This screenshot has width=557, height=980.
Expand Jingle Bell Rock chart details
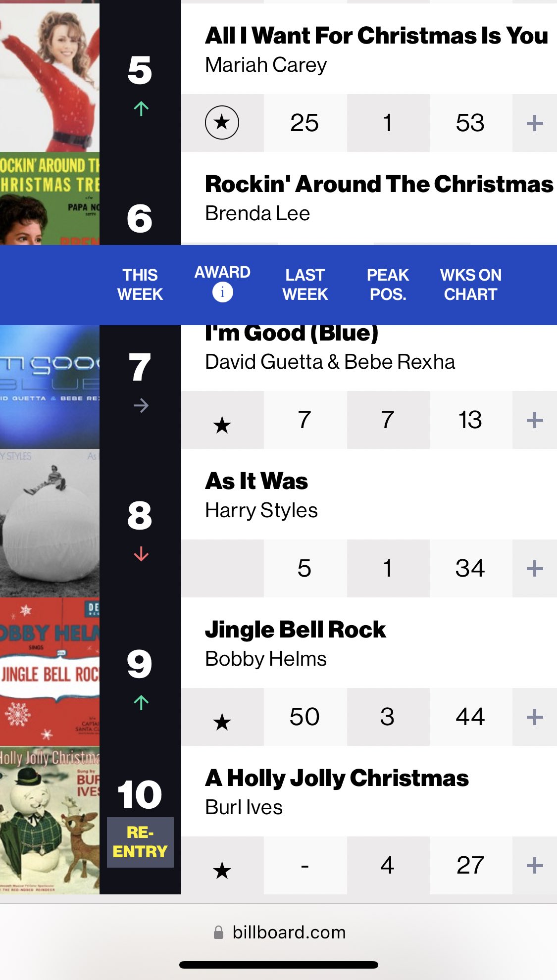point(535,717)
